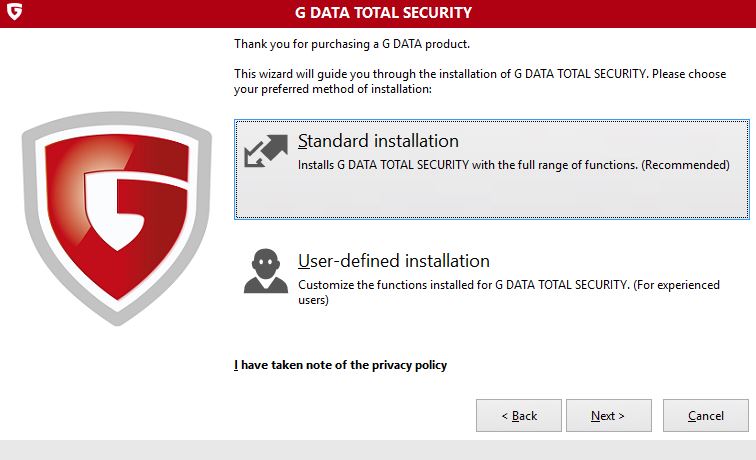Click the small G DATA shield icon in title bar
Viewport: 756px width, 460px height.
click(14, 11)
